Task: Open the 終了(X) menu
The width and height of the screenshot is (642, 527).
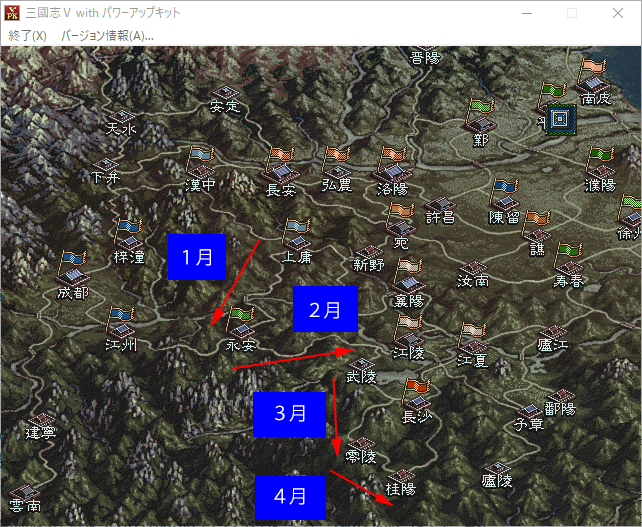Action: 27,35
